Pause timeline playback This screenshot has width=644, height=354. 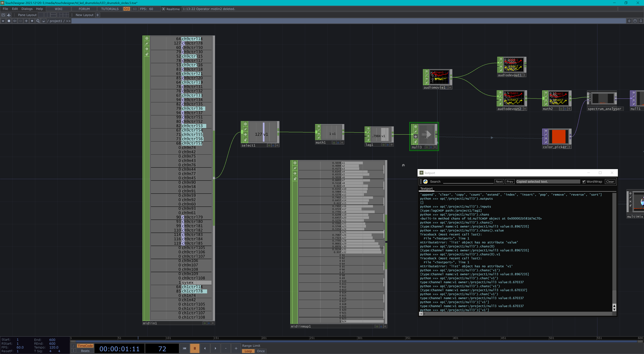pos(195,348)
